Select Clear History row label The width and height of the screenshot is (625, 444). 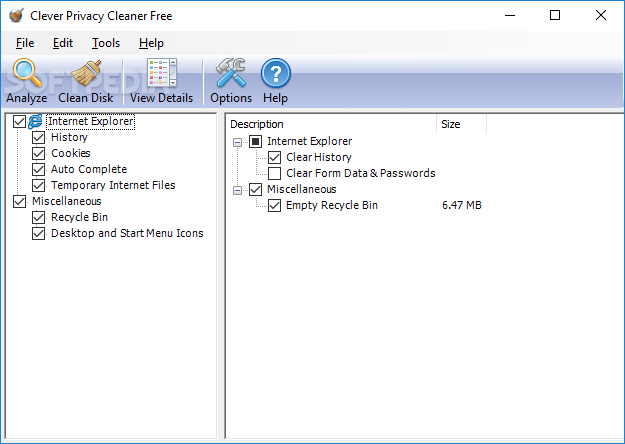319,157
